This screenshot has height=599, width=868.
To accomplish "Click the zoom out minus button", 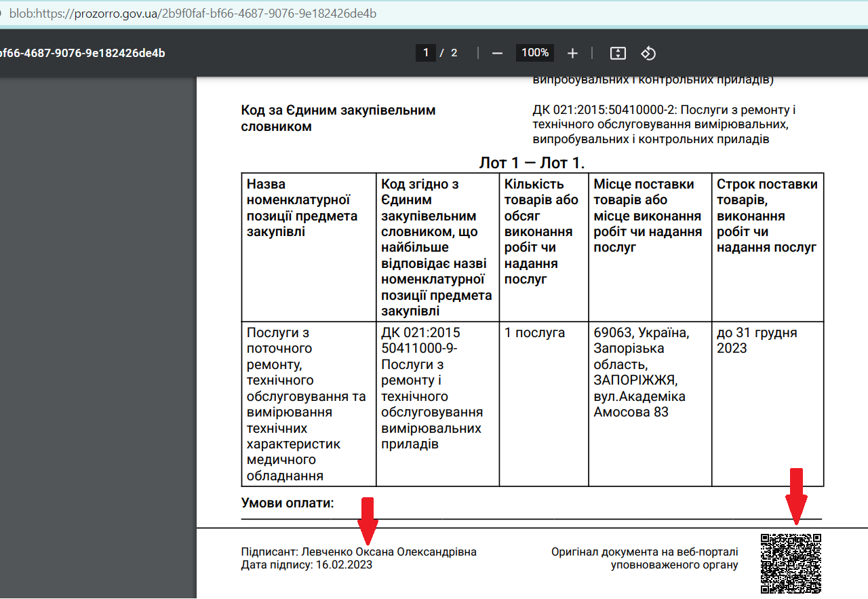I will pyautogui.click(x=497, y=53).
